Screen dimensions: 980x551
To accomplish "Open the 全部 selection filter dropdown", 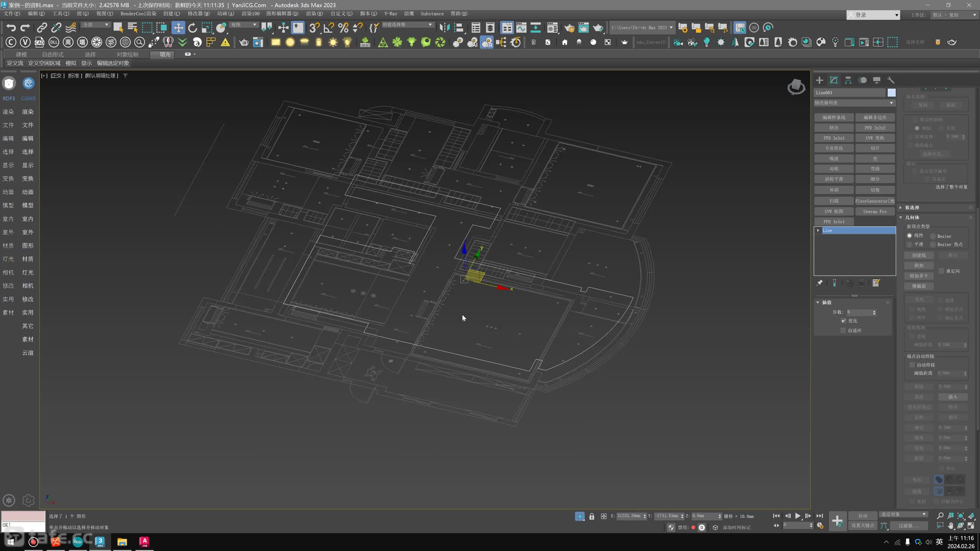I will click(96, 24).
